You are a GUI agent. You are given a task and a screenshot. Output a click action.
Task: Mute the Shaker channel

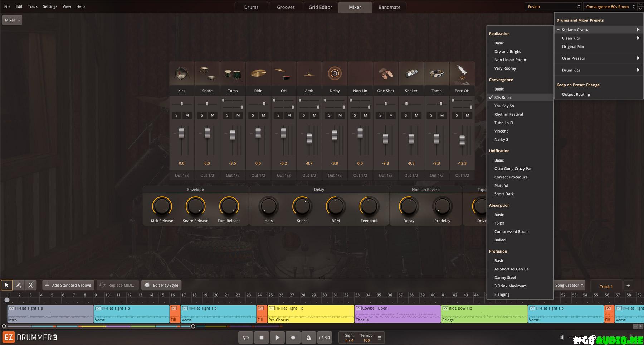(x=416, y=115)
